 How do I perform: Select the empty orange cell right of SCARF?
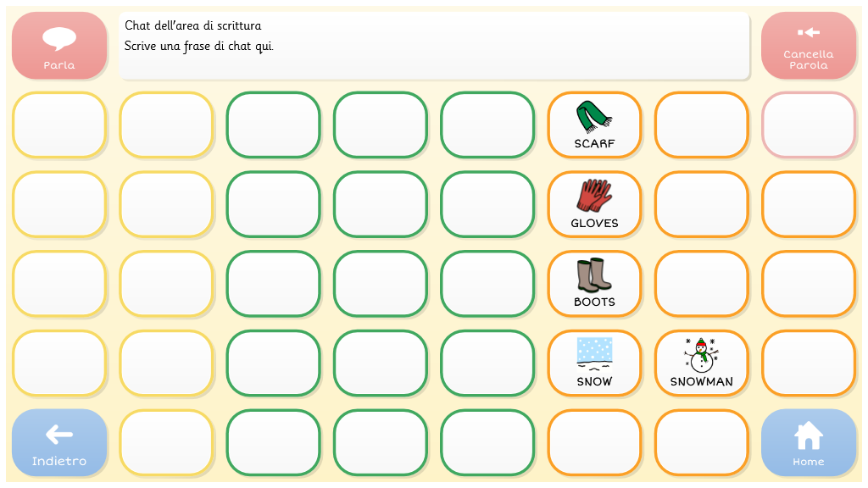[701, 125]
